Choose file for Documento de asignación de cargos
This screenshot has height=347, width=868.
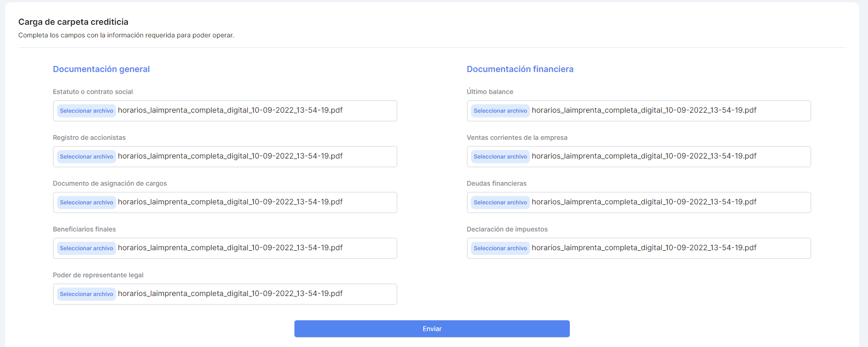(x=87, y=202)
